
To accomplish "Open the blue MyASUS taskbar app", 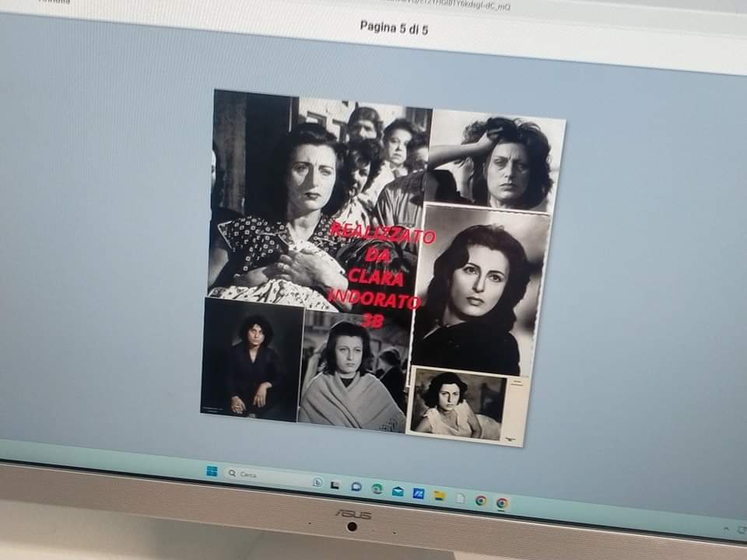I will click(419, 493).
